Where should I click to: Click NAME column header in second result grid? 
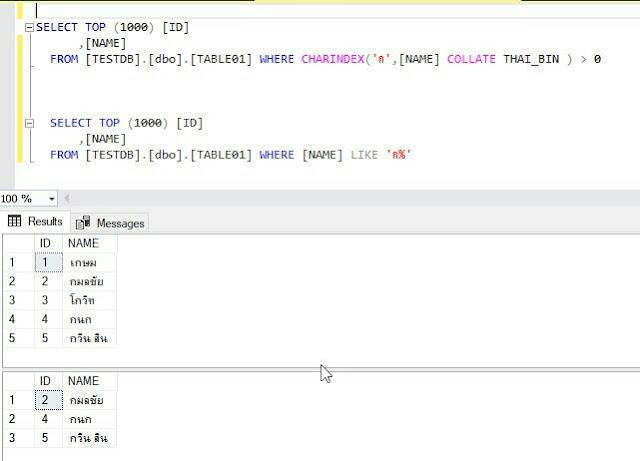pyautogui.click(x=89, y=381)
